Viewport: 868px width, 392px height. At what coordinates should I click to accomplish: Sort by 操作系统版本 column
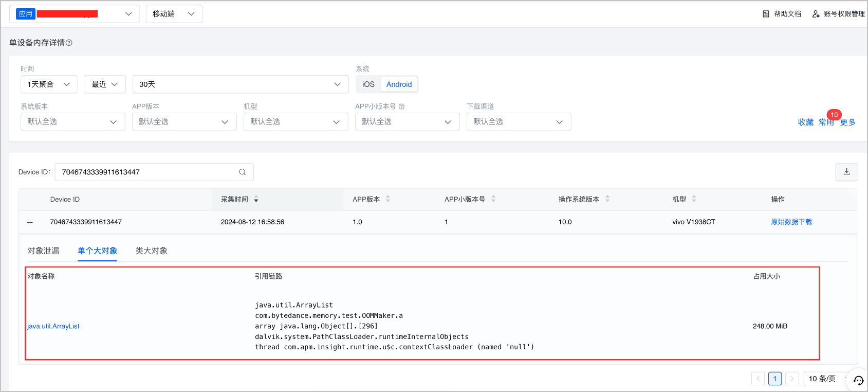pos(607,199)
